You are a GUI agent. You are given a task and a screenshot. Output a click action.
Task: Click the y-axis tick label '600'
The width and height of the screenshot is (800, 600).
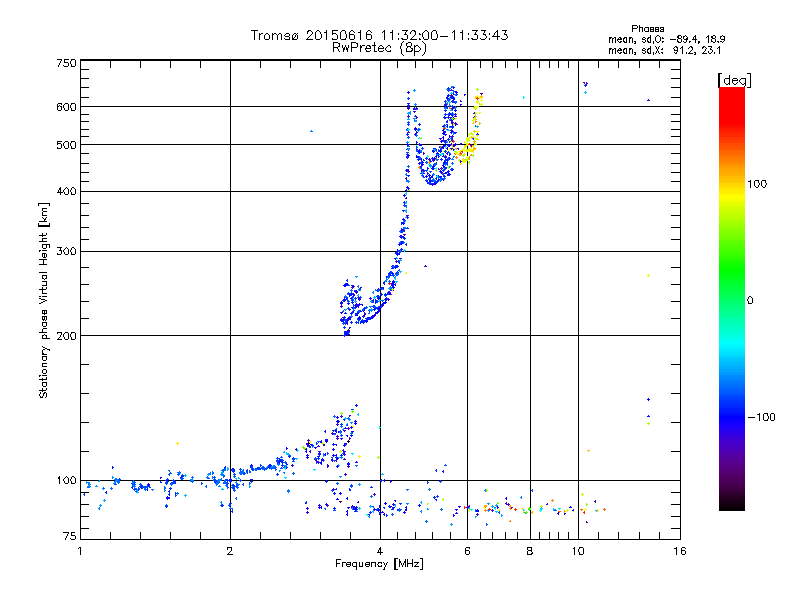click(66, 107)
